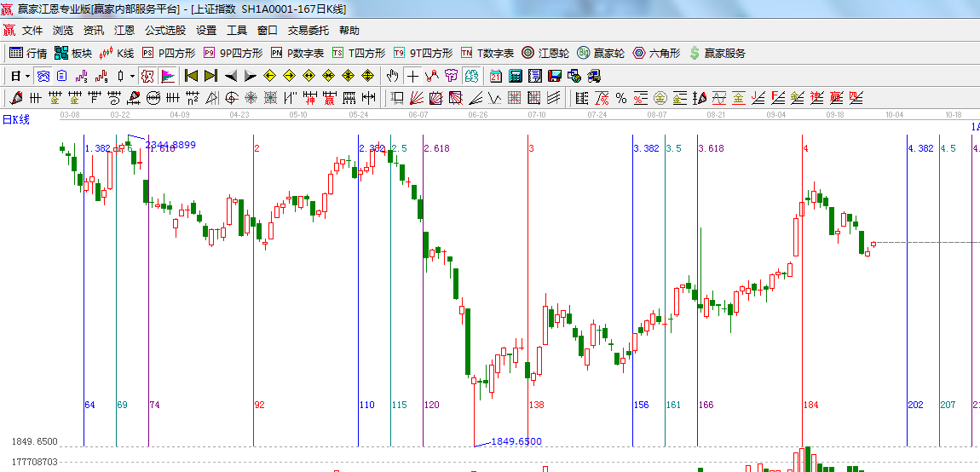Jump to first bar with skip-back arrow
The image size is (980, 472).
(x=191, y=76)
